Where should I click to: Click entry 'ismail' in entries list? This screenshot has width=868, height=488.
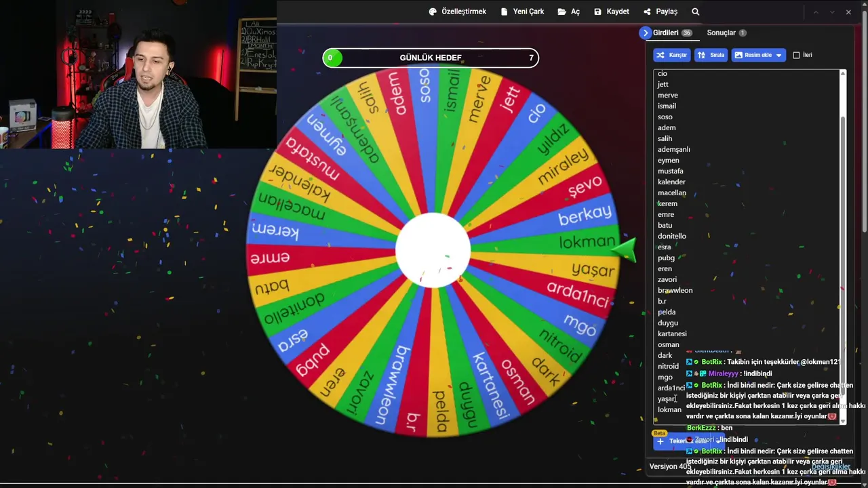pyautogui.click(x=667, y=106)
